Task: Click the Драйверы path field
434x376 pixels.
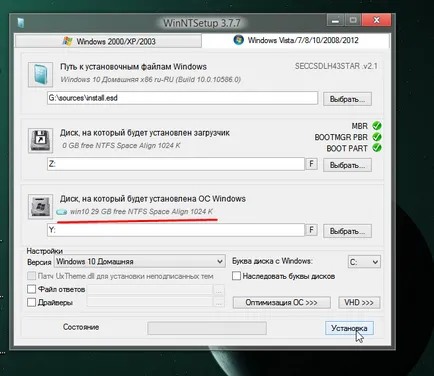Action: (150, 302)
